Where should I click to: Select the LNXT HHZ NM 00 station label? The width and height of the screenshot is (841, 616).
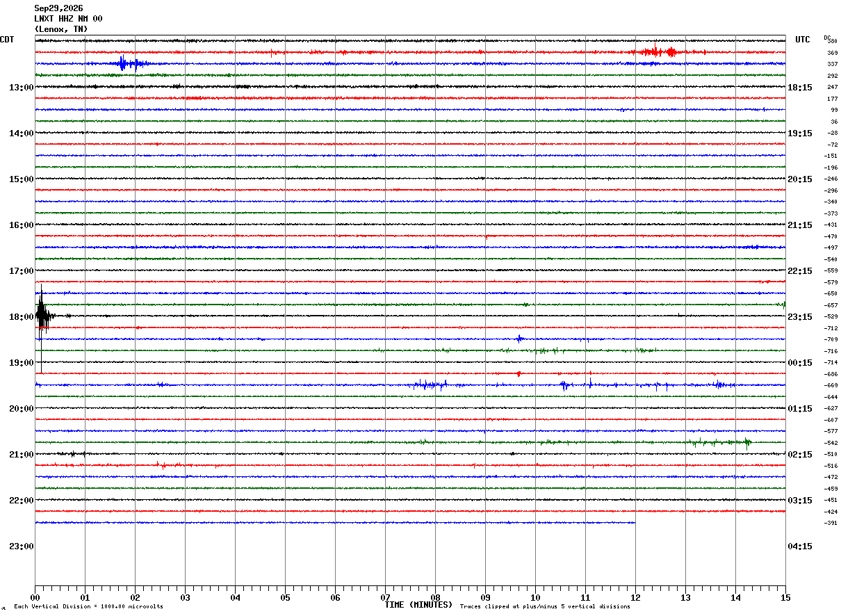[68, 19]
